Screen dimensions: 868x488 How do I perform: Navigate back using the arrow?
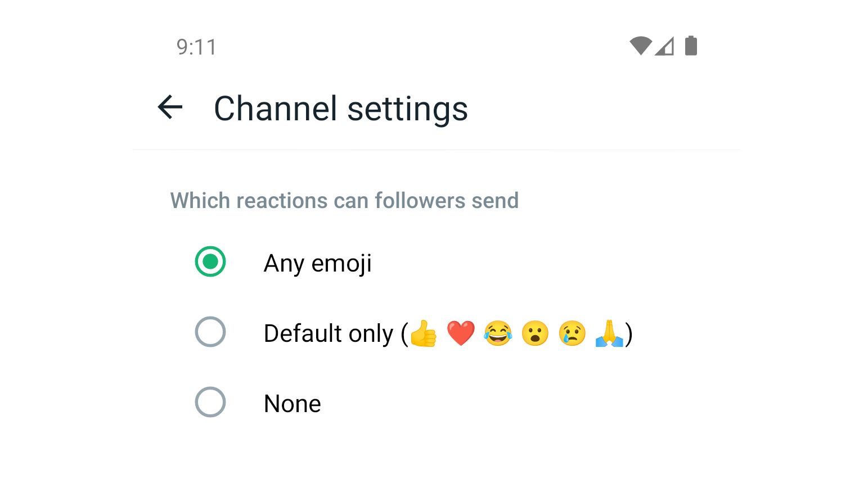(x=169, y=108)
